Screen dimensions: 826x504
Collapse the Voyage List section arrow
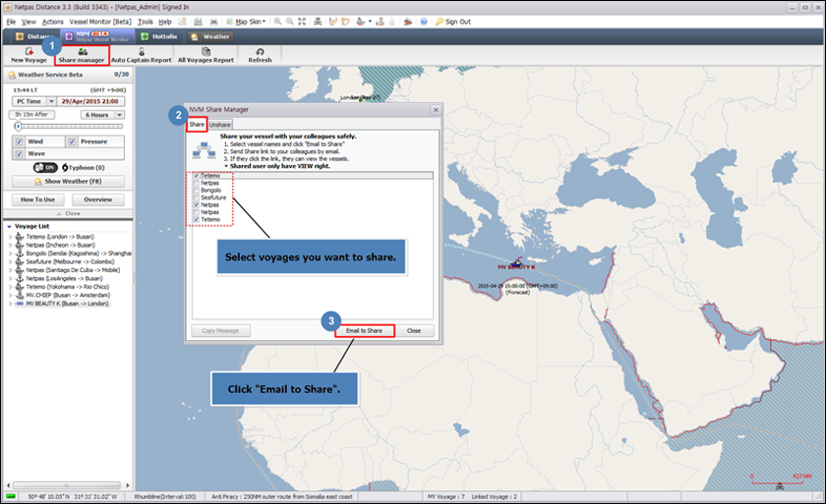(9, 226)
